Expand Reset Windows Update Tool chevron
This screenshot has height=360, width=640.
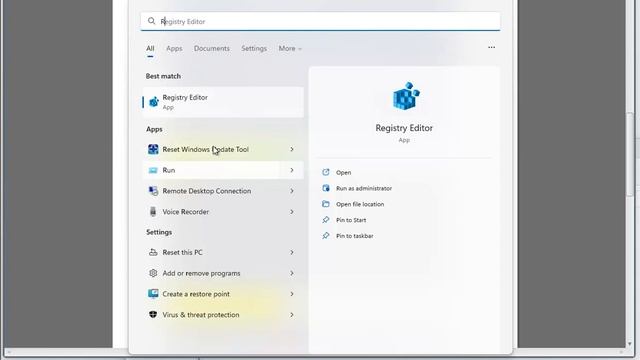(292, 149)
